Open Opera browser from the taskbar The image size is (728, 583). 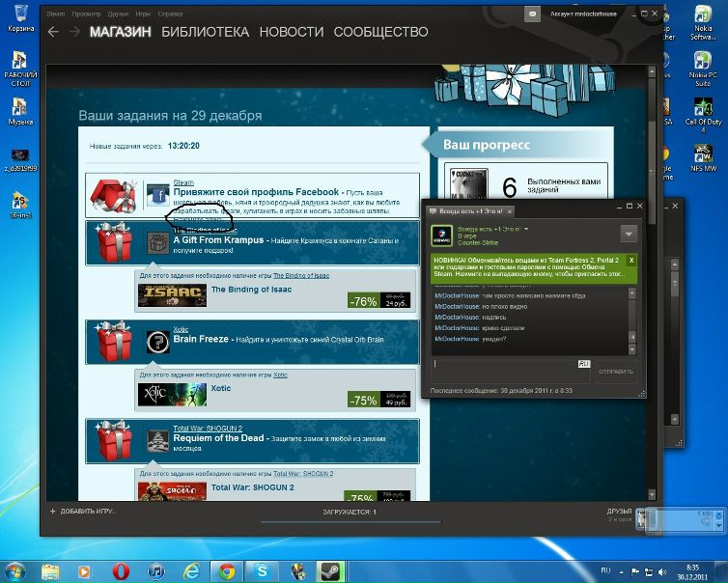click(x=122, y=569)
